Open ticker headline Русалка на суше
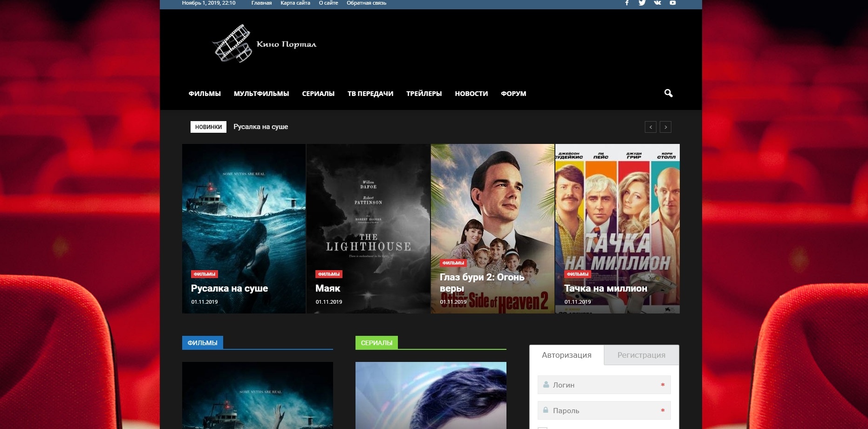The height and width of the screenshot is (429, 868). click(261, 127)
